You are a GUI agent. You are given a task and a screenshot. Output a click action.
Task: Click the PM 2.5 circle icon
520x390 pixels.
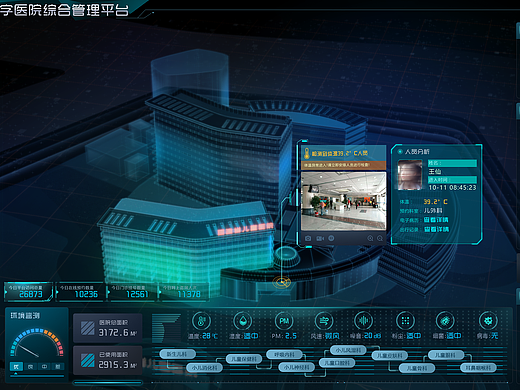[x=284, y=321]
